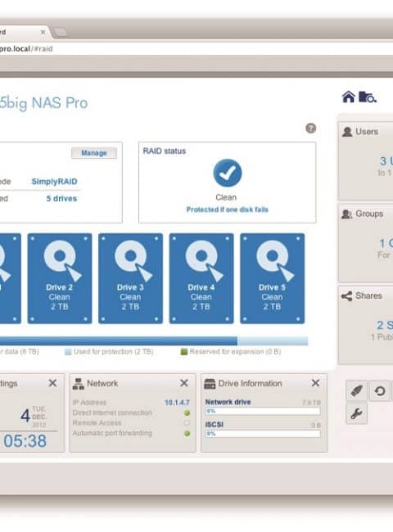Click the RAID status heading
Screen dimensions: 393x532
[x=165, y=151]
